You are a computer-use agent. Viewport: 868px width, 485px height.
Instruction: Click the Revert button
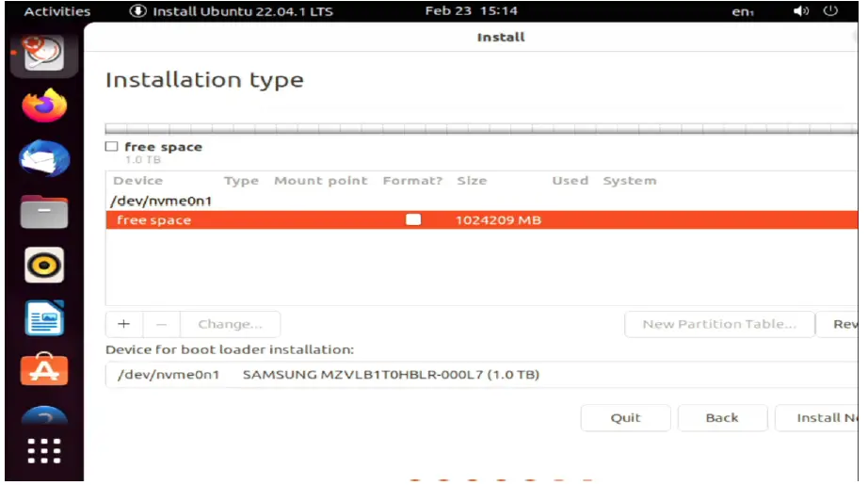[838, 324]
